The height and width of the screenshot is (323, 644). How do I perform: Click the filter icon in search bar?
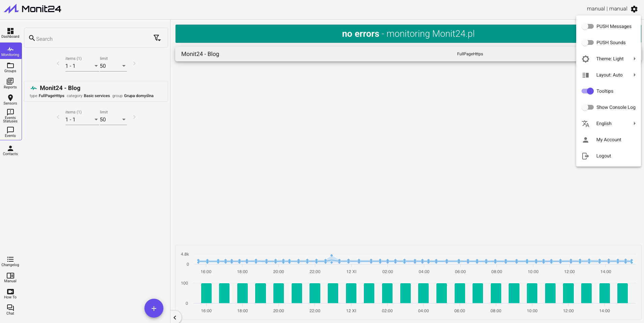coord(157,38)
